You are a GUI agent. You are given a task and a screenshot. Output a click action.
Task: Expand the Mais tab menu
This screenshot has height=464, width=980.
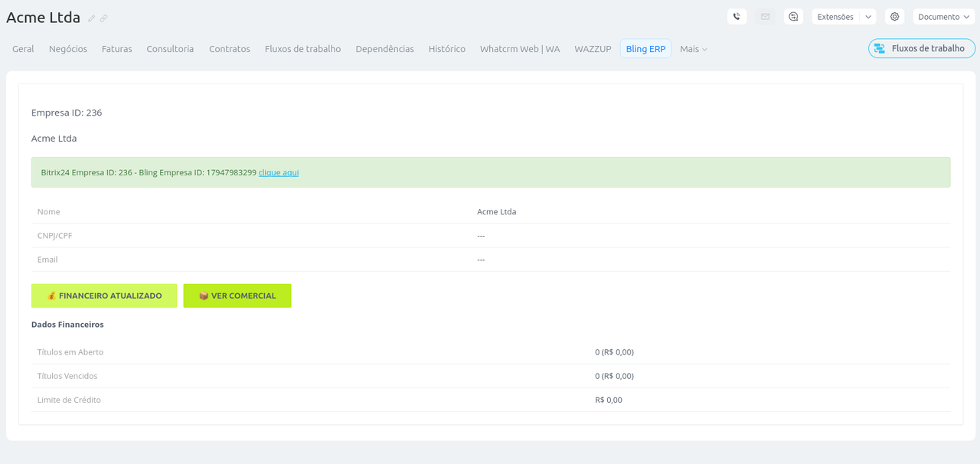click(x=694, y=49)
